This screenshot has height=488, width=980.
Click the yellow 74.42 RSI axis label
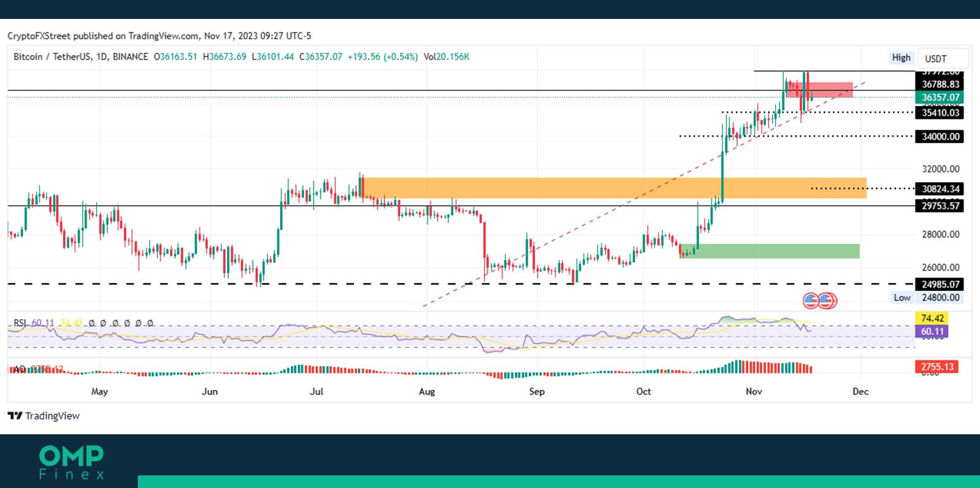click(x=931, y=319)
